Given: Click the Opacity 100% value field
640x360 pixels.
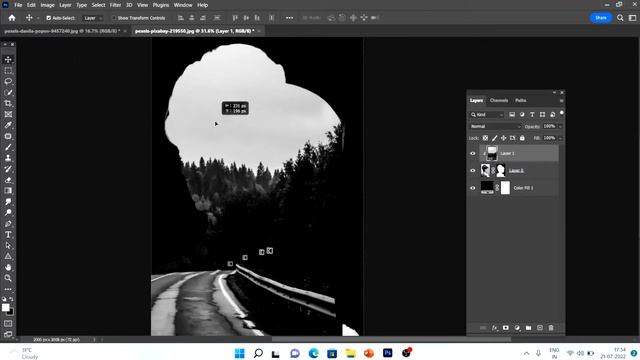Looking at the screenshot, I should [549, 127].
